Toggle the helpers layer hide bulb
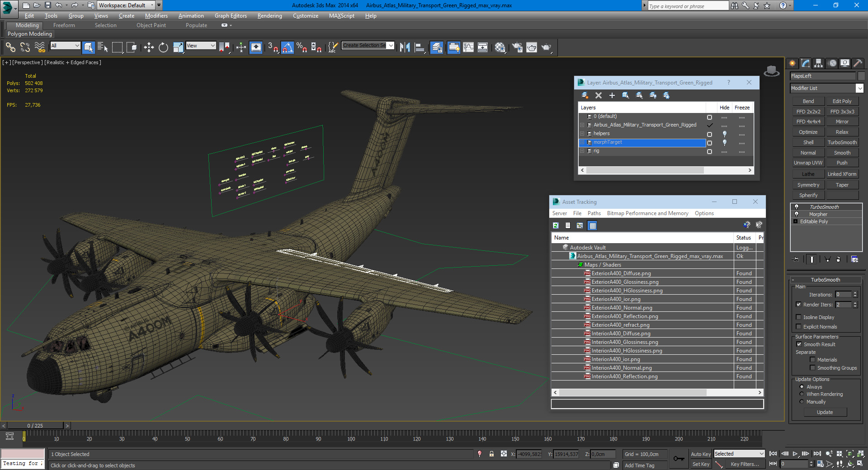The image size is (868, 470). (725, 134)
